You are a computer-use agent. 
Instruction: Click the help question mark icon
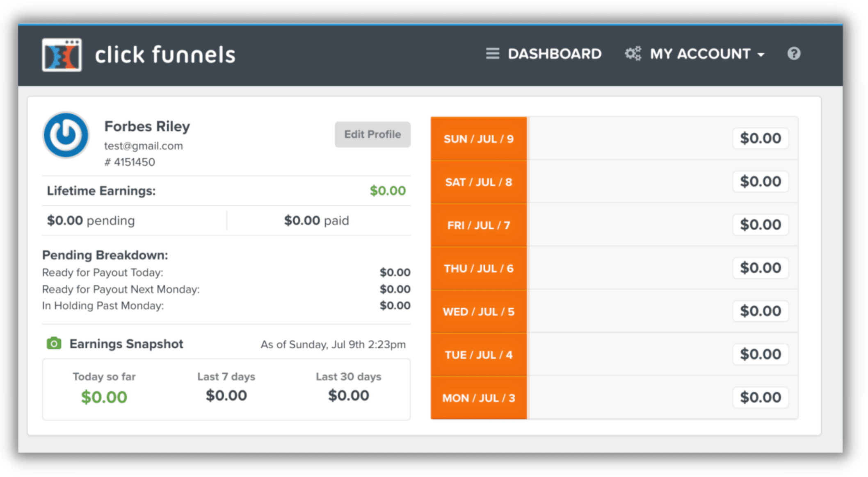[x=794, y=54]
